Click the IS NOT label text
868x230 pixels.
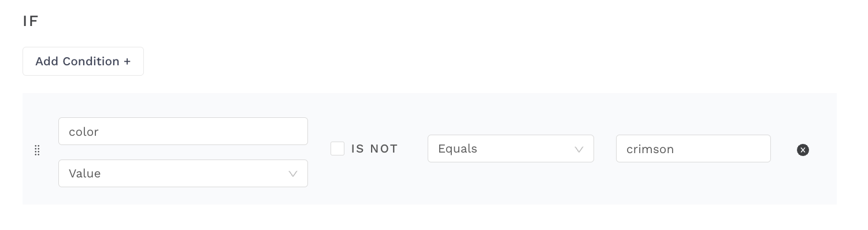click(374, 149)
